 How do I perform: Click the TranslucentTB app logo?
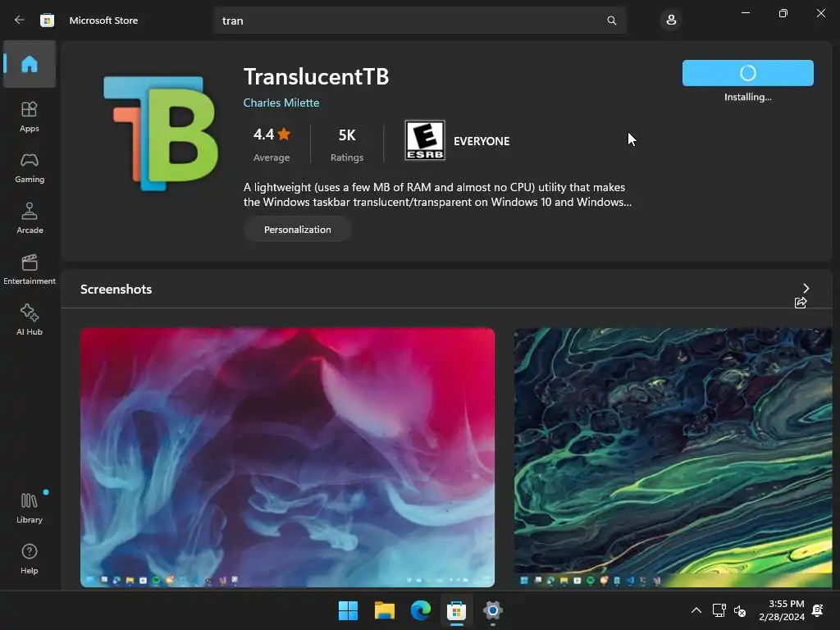pyautogui.click(x=161, y=134)
